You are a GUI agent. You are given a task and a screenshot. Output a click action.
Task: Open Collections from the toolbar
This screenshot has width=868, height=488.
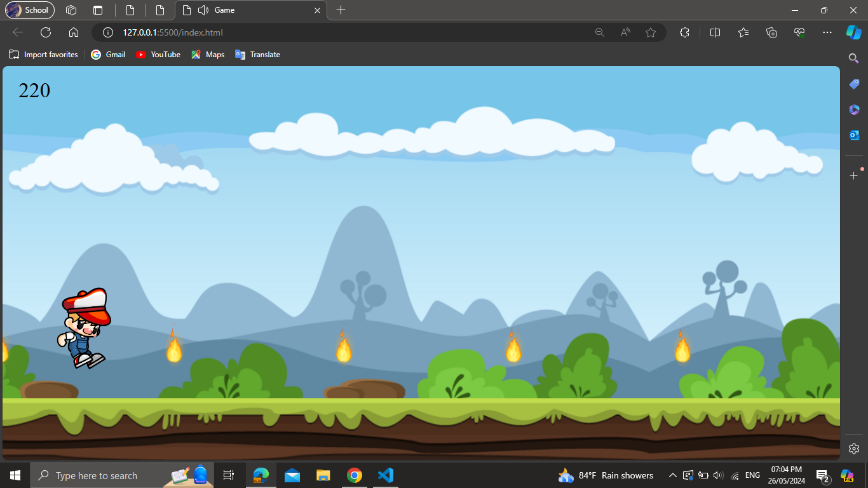(771, 32)
